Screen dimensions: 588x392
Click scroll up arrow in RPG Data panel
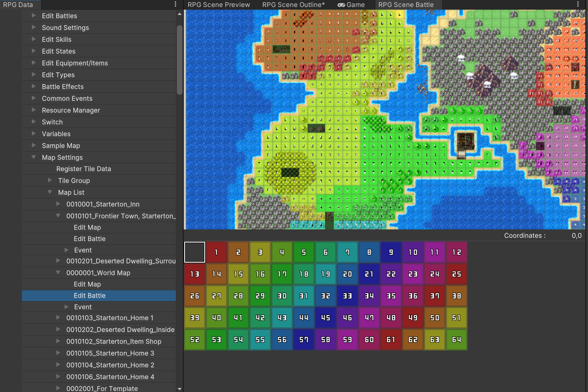179,14
